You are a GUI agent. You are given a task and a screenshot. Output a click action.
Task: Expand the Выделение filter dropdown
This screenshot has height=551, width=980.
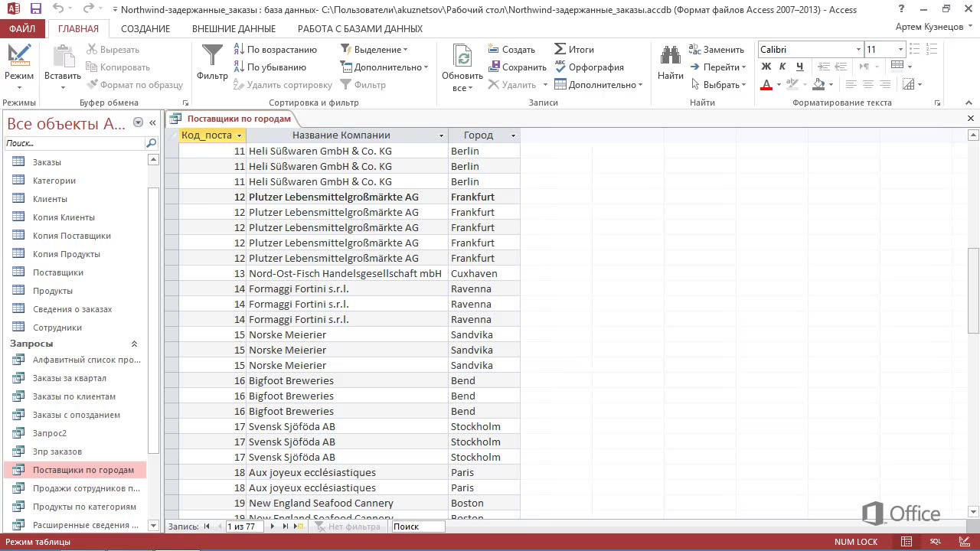374,49
